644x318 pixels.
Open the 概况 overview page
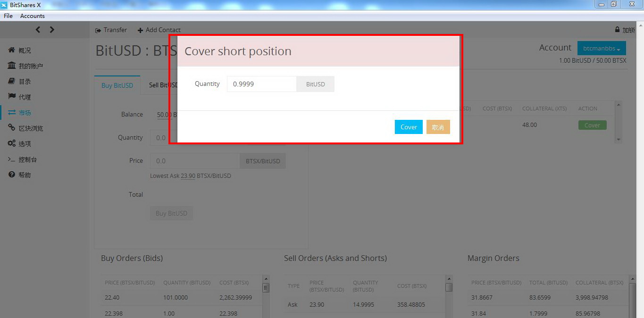pyautogui.click(x=19, y=50)
